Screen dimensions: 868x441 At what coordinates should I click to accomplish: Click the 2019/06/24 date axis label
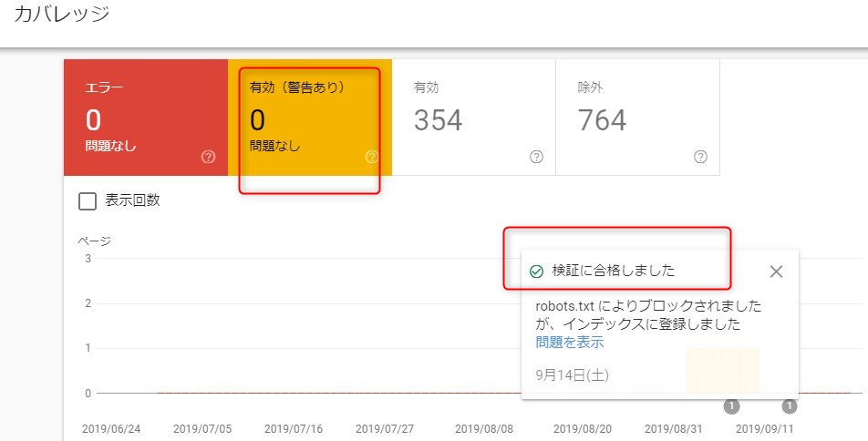click(x=111, y=429)
